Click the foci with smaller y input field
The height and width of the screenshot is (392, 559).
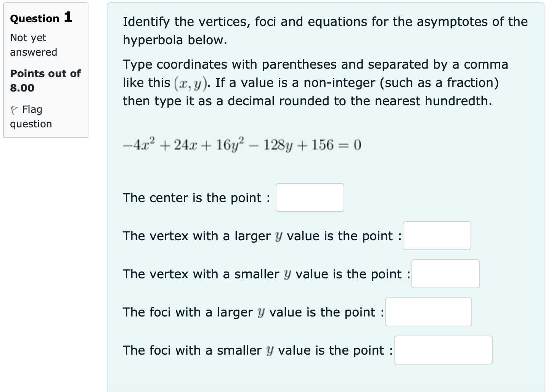tap(443, 350)
